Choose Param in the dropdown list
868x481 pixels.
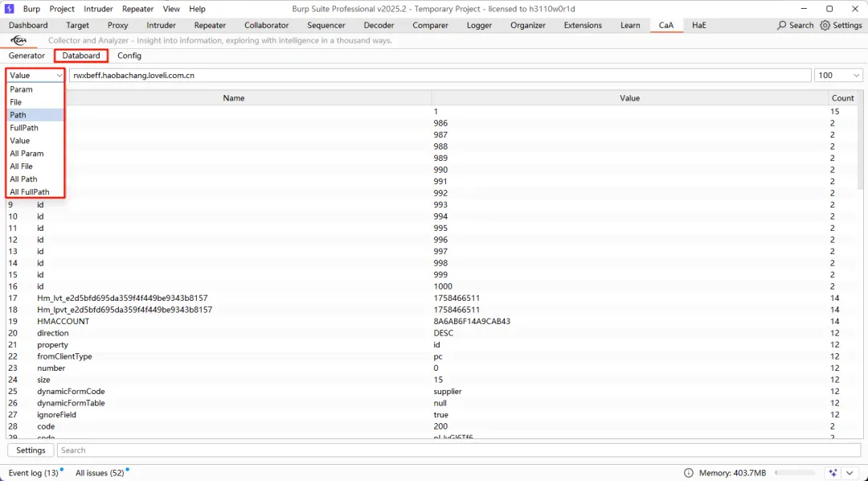(x=35, y=89)
